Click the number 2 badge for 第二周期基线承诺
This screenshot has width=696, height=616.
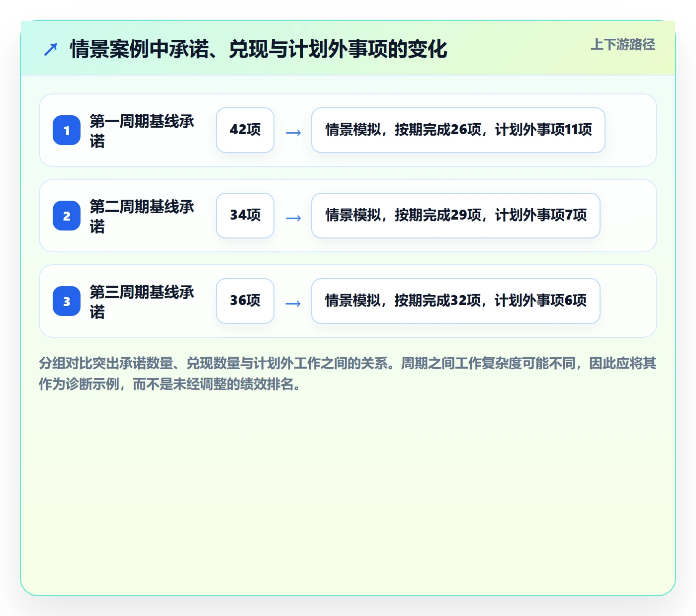click(x=67, y=216)
